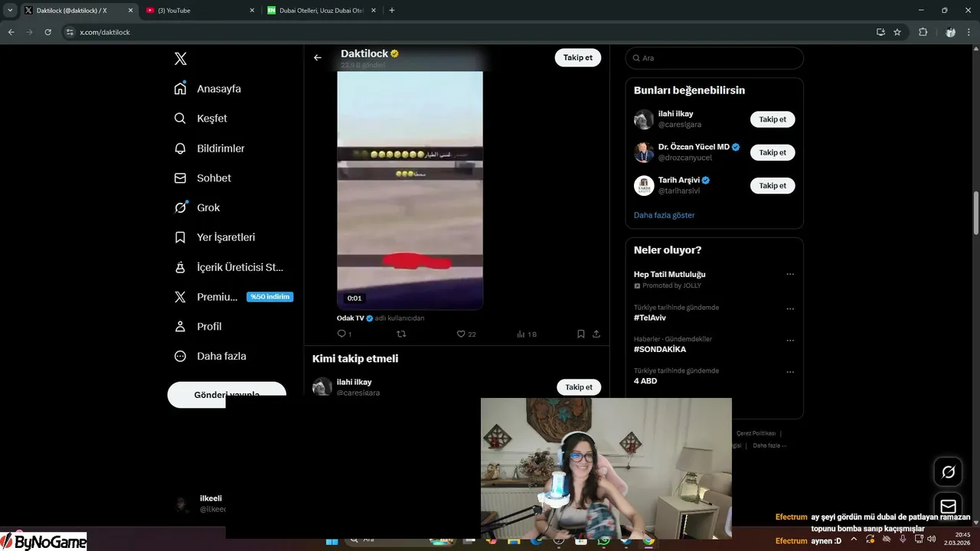Follow Daktilock with Takip et button
This screenshot has width=980, height=551.
(578, 57)
